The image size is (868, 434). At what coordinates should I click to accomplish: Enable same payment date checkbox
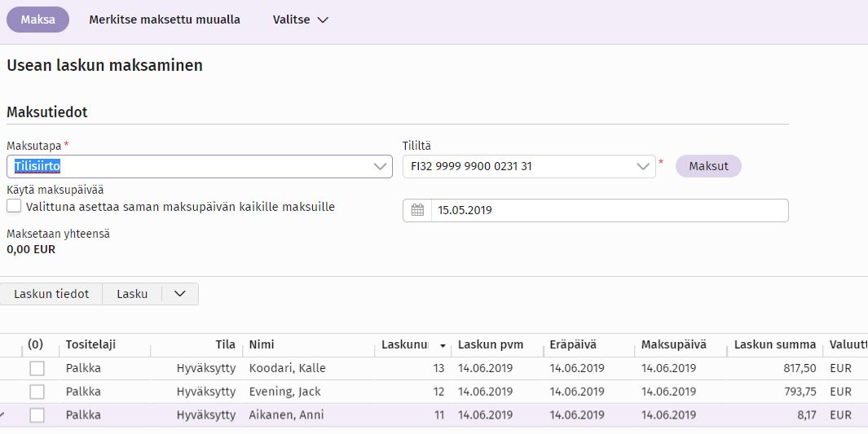click(x=14, y=206)
